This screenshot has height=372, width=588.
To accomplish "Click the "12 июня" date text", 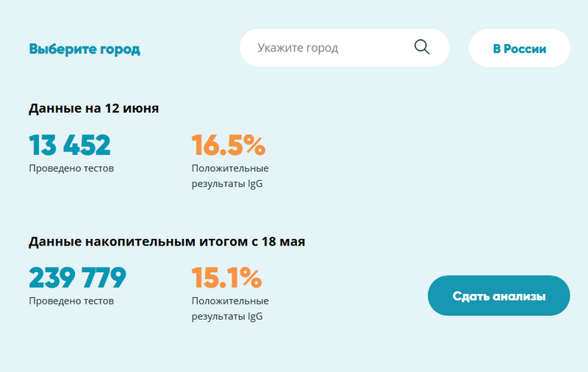I will 133,108.
